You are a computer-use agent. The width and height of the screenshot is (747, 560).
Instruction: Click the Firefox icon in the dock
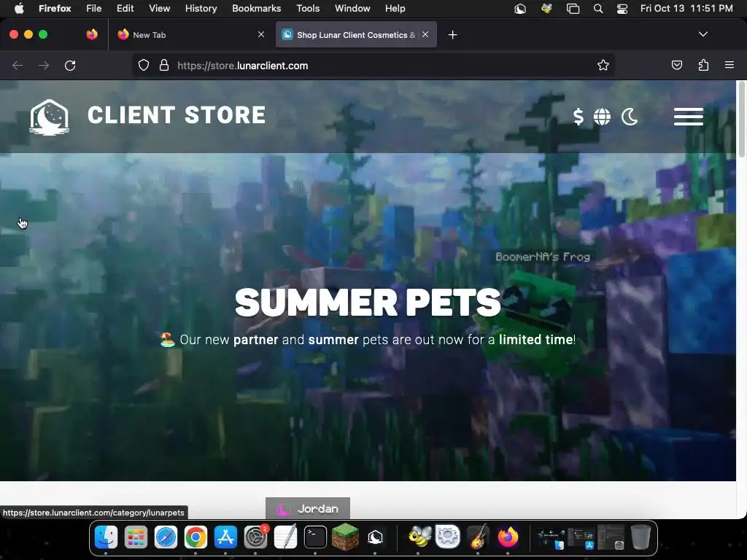(508, 537)
